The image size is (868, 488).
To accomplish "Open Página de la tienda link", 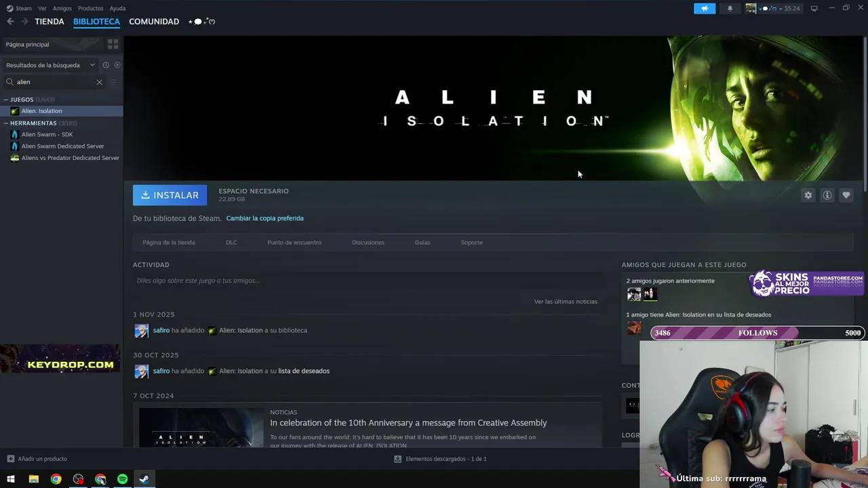I will [x=169, y=242].
